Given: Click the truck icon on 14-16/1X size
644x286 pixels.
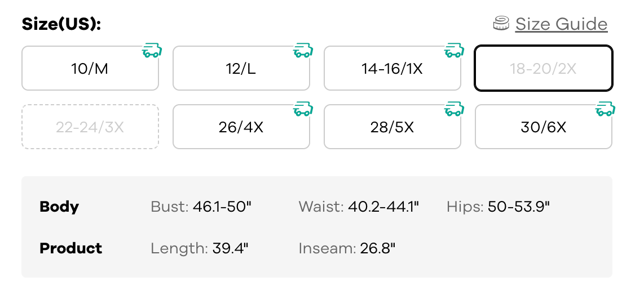Looking at the screenshot, I should click(454, 51).
